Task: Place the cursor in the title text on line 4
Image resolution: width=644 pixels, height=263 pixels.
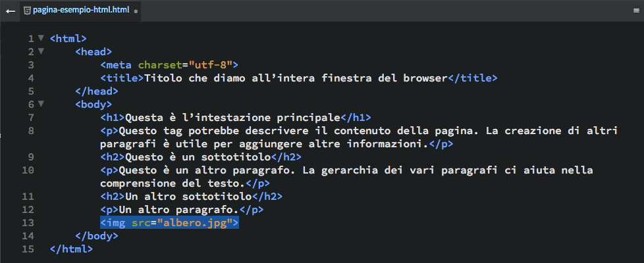Action: [295, 78]
